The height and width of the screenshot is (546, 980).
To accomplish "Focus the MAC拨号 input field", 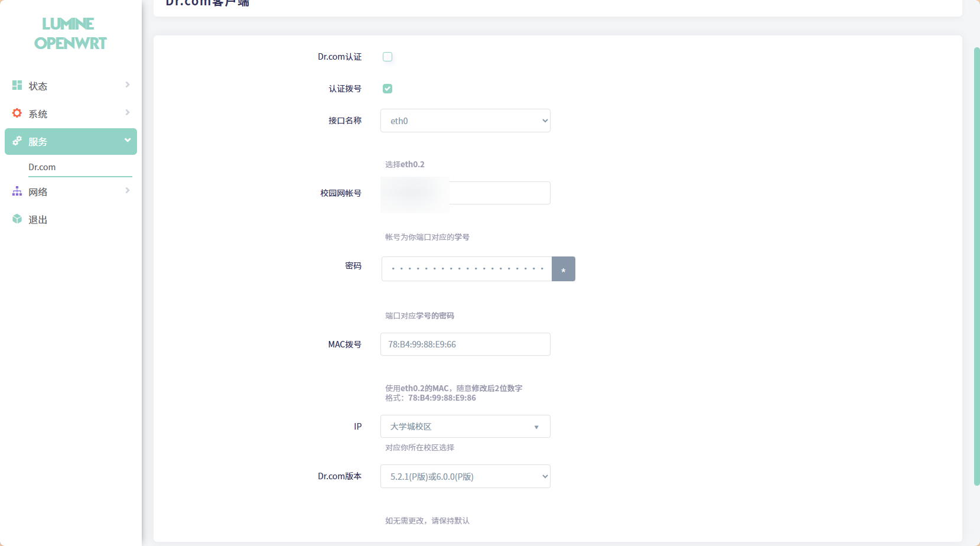I will (465, 344).
